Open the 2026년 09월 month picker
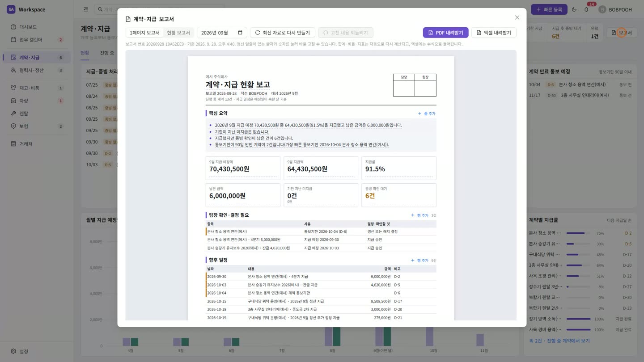This screenshot has height=362, width=644. (x=222, y=33)
